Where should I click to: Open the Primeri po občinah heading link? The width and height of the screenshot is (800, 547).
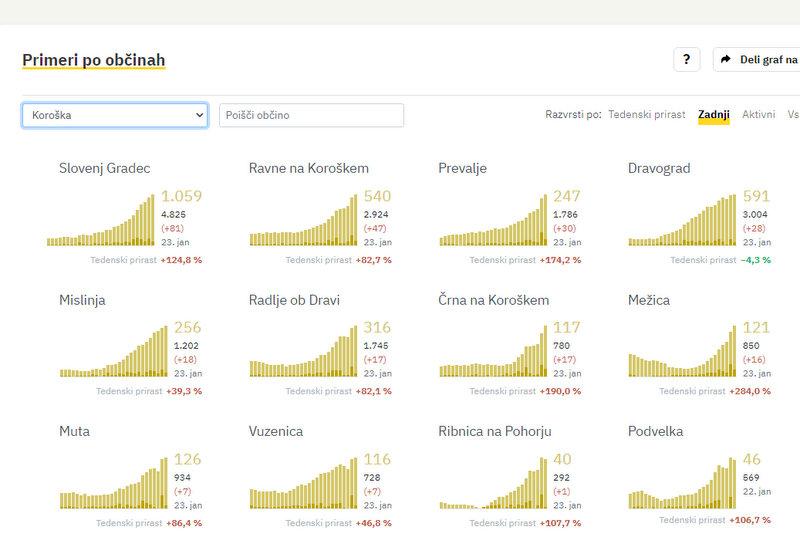tap(94, 60)
